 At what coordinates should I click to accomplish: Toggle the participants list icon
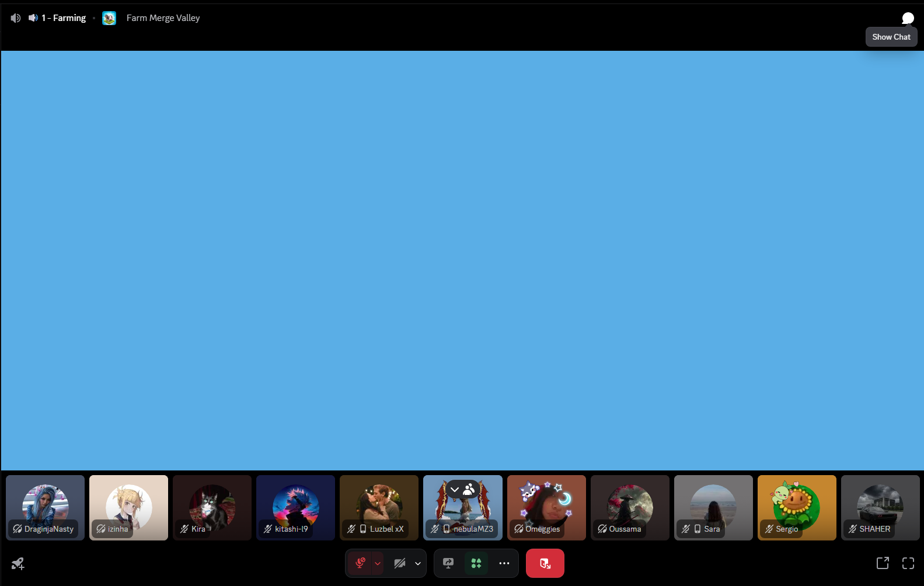[469, 490]
